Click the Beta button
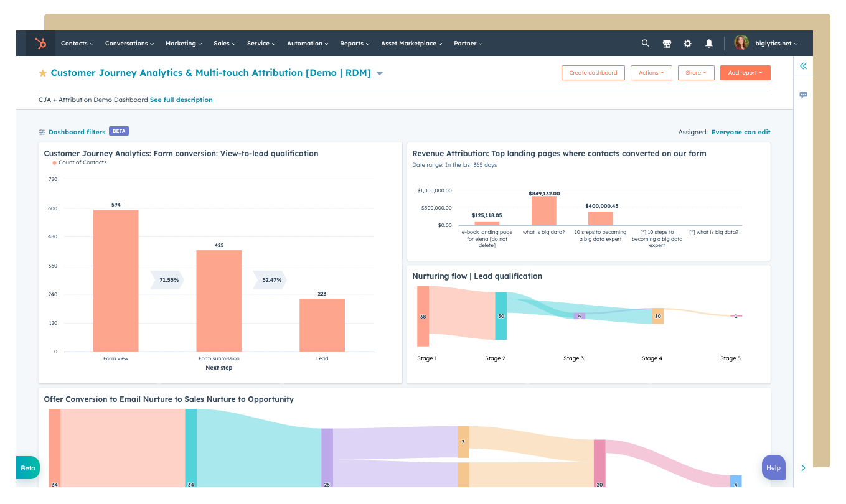 [28, 468]
